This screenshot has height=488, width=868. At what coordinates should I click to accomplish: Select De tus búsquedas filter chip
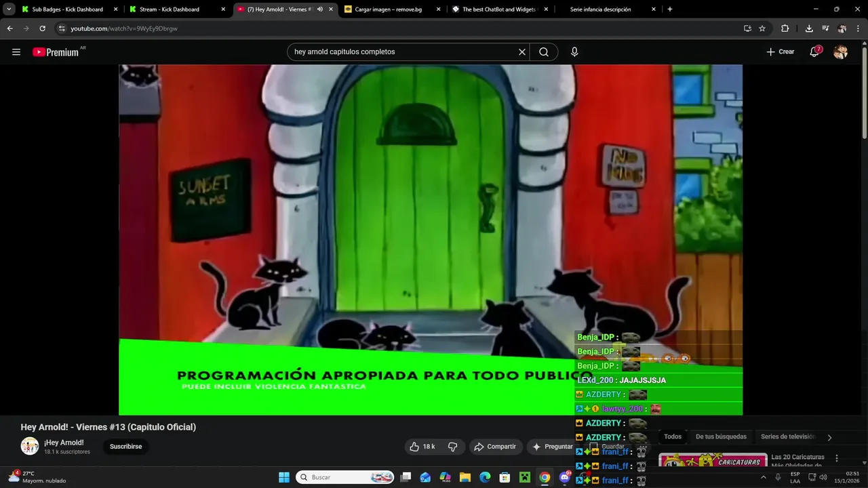[x=721, y=437]
